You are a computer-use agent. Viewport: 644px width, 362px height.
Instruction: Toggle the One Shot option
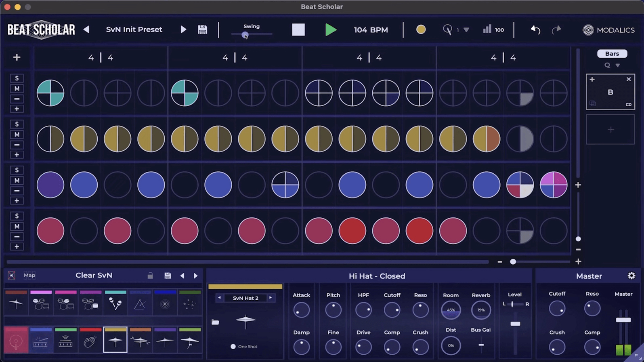click(233, 346)
